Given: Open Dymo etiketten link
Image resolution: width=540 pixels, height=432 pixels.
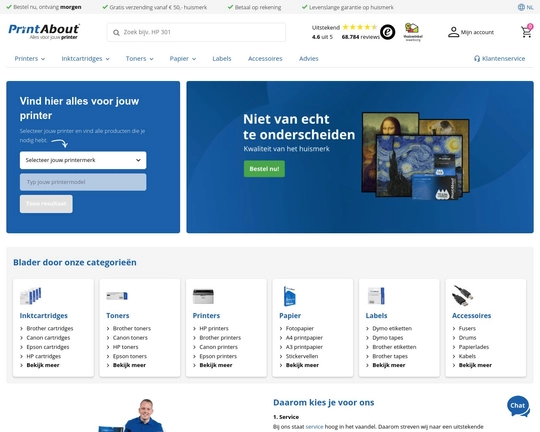Looking at the screenshot, I should tap(392, 328).
